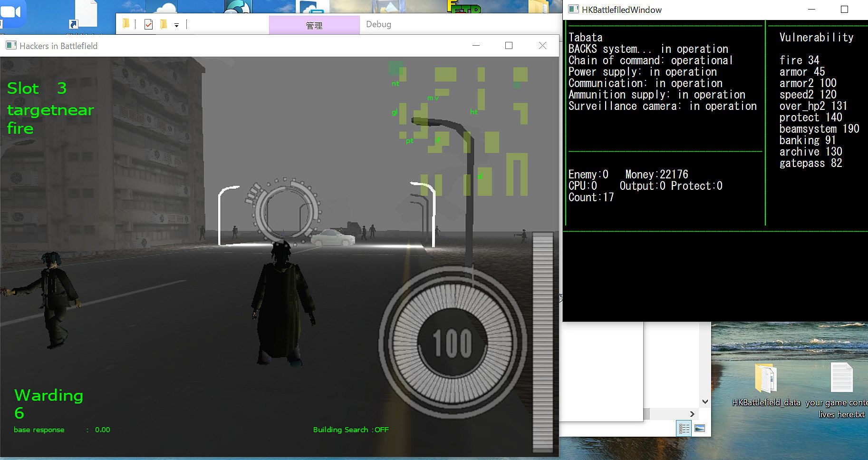Expand the Quick Access Toolbar dropdown arrow

pos(176,25)
